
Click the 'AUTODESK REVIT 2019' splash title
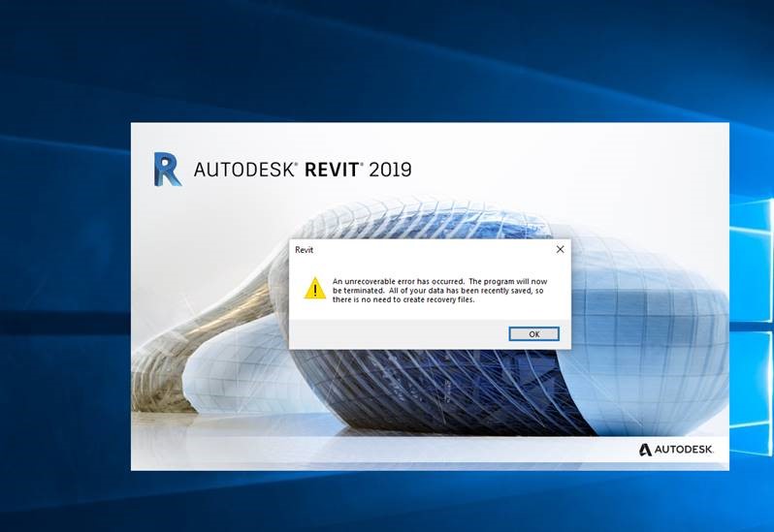(x=303, y=170)
